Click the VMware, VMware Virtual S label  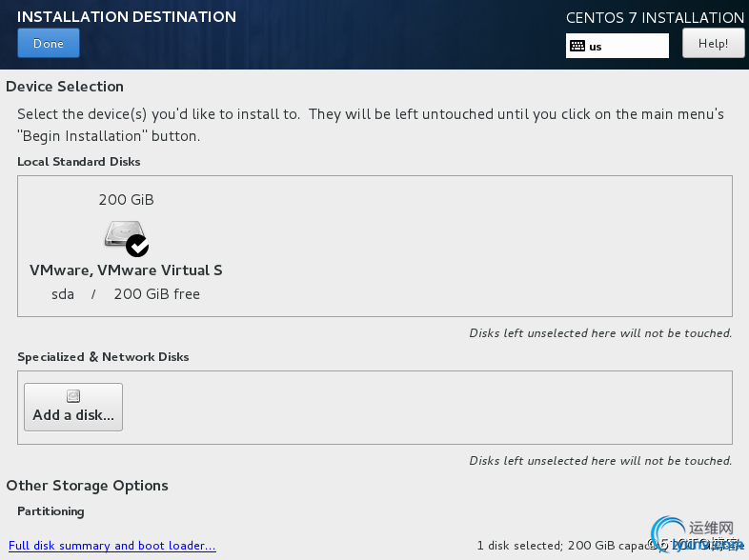coord(126,270)
